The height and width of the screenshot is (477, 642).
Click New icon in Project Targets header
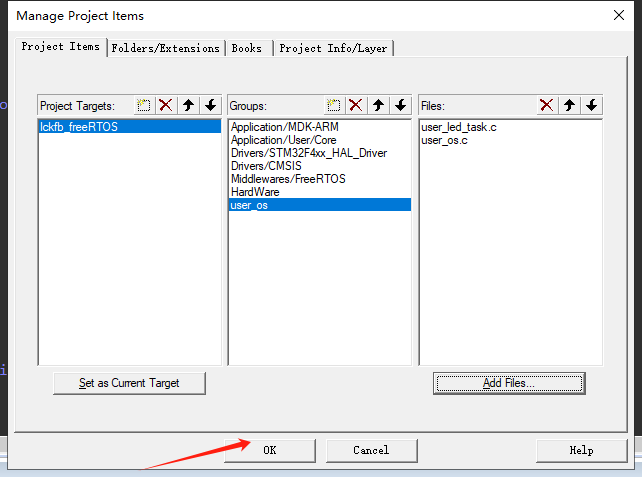click(x=144, y=105)
